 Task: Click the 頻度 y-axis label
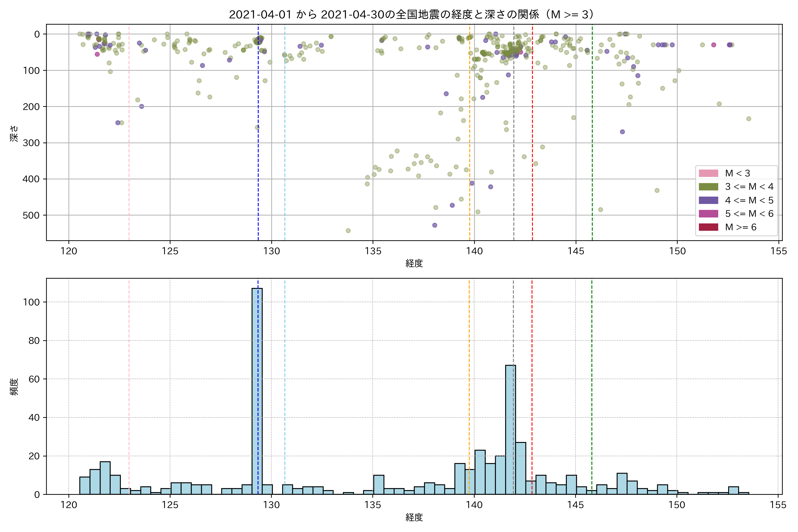point(14,386)
